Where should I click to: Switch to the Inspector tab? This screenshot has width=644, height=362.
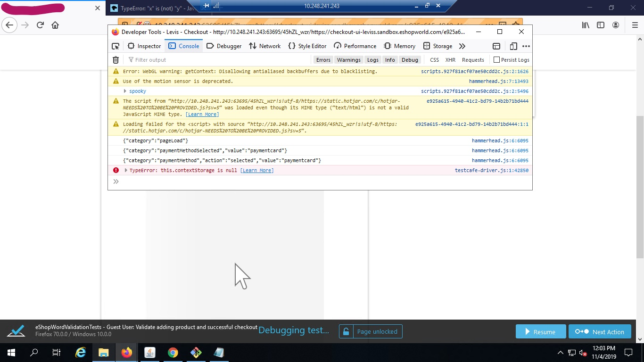pyautogui.click(x=144, y=46)
